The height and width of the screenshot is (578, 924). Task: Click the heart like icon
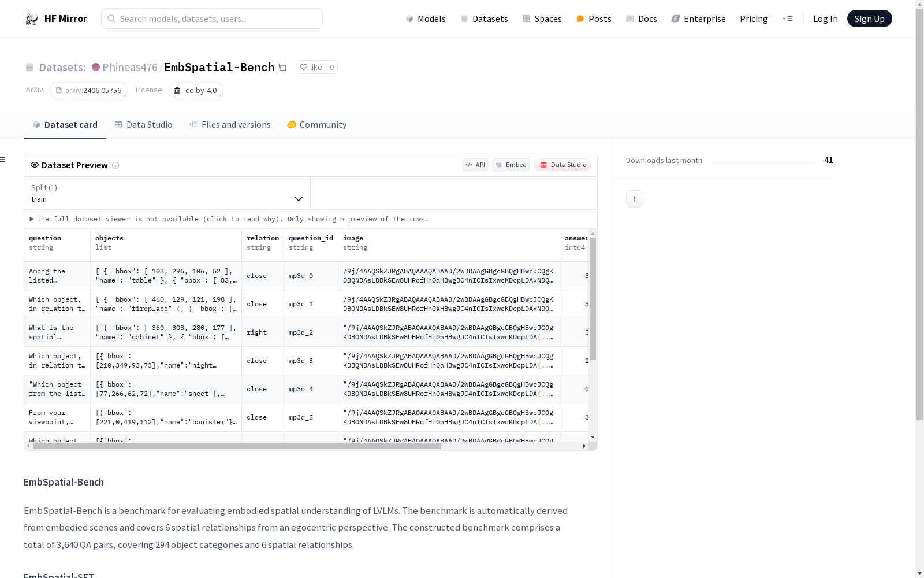point(304,67)
